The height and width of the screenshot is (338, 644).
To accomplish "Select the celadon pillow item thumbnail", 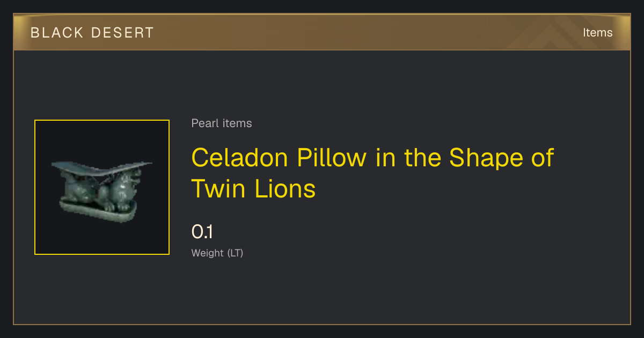I will pyautogui.click(x=102, y=187).
